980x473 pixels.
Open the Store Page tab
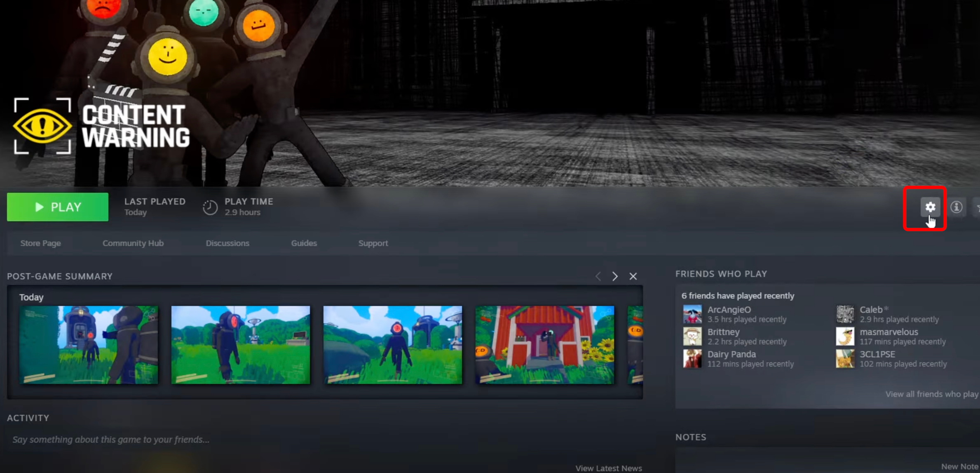[40, 243]
